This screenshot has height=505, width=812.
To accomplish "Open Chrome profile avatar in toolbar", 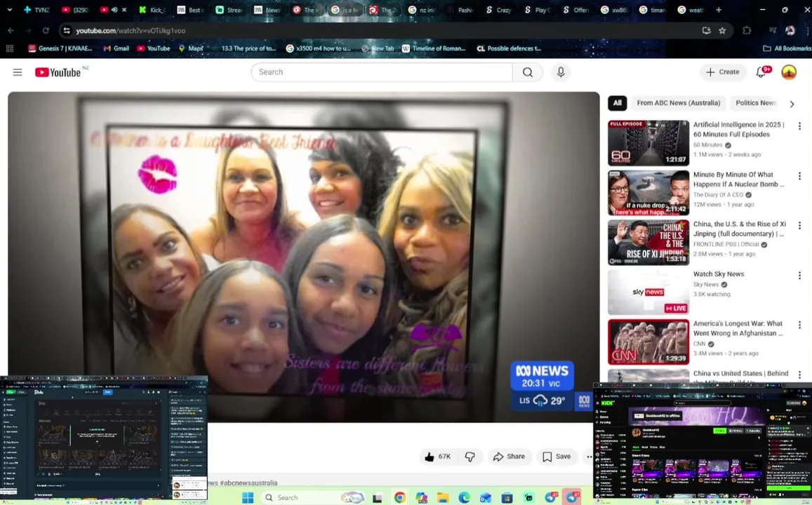I will coord(790,31).
